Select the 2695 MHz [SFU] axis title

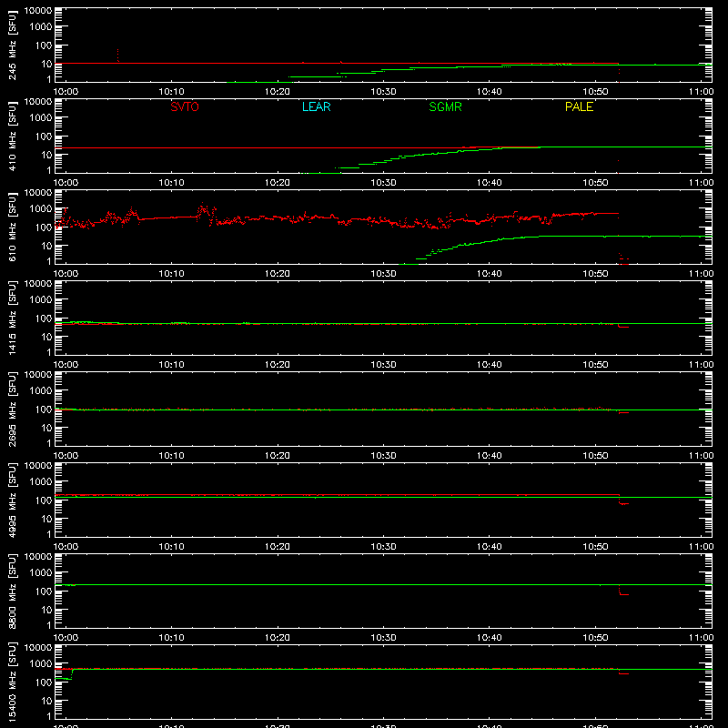pos(13,409)
